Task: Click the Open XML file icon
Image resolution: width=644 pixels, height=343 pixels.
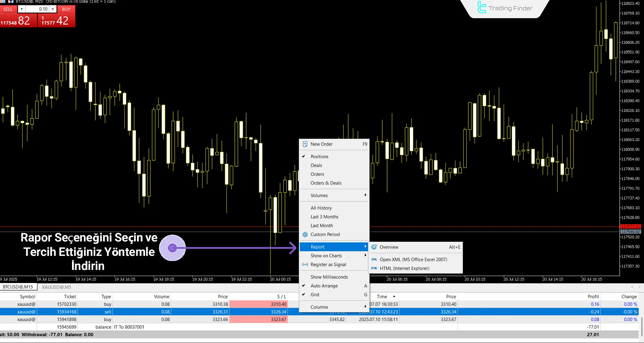Action: click(x=374, y=260)
